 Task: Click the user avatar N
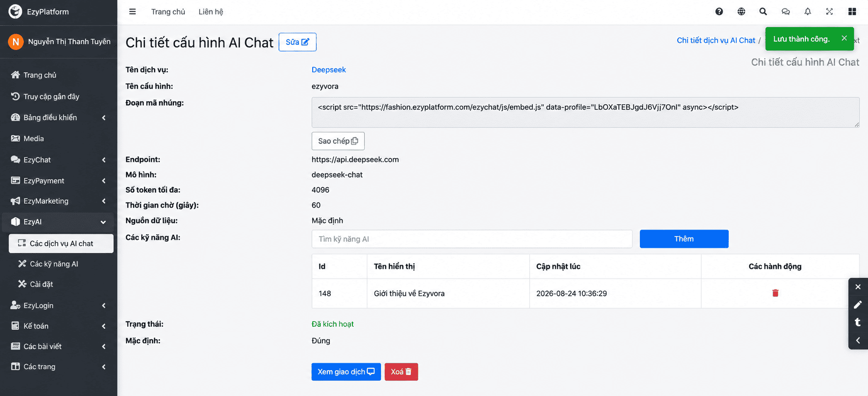[x=16, y=42]
